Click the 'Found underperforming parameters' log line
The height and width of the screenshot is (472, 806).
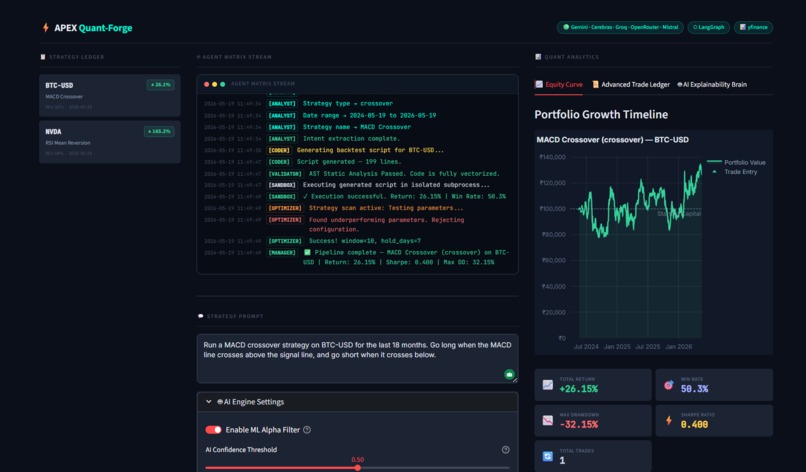point(335,225)
